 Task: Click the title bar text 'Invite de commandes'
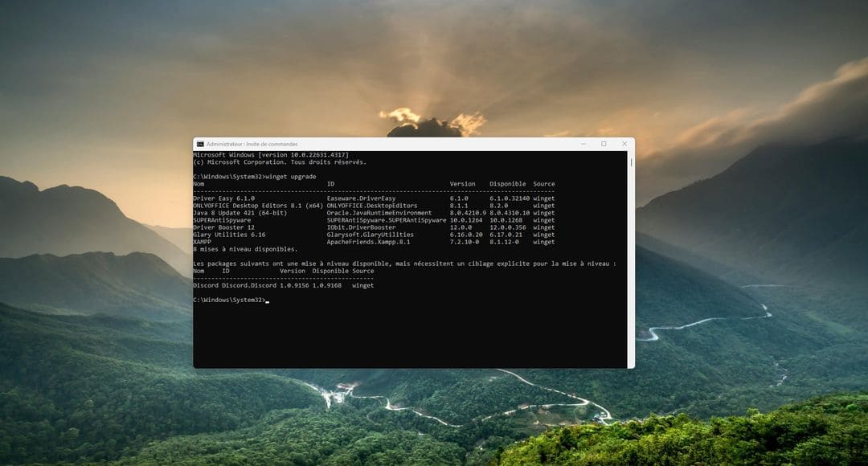tap(272, 144)
